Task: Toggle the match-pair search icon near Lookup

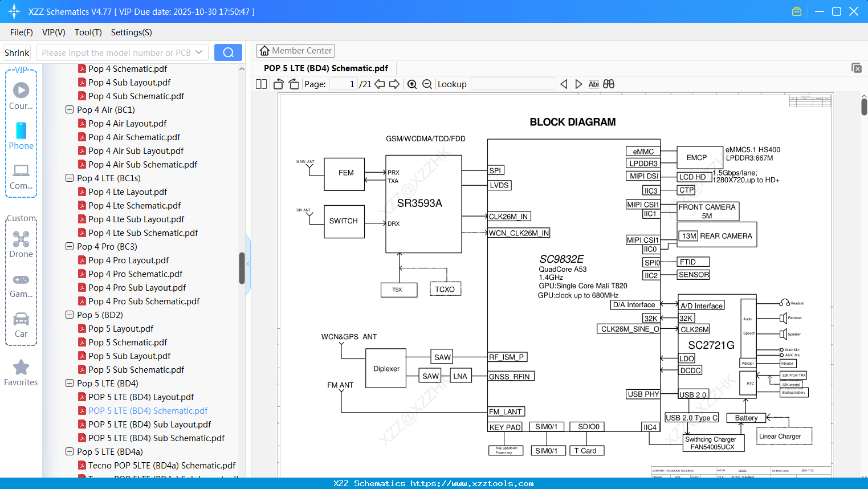Action: [608, 84]
